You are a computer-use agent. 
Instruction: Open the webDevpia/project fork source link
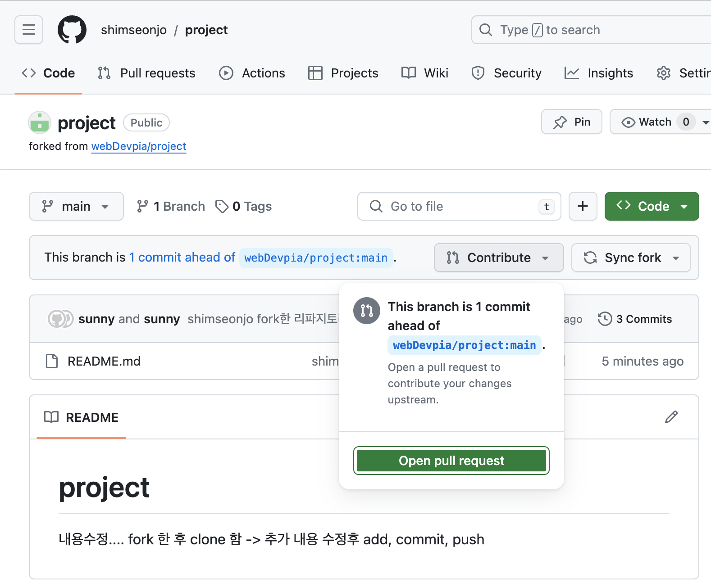pos(139,146)
